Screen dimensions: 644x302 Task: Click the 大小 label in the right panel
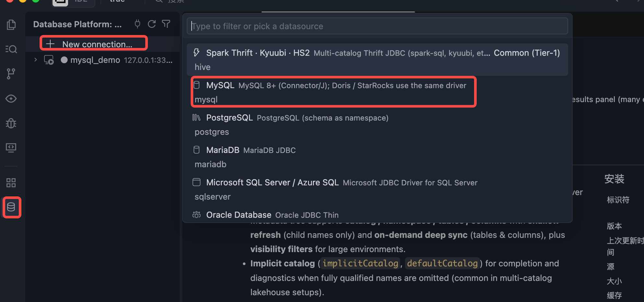tap(614, 281)
